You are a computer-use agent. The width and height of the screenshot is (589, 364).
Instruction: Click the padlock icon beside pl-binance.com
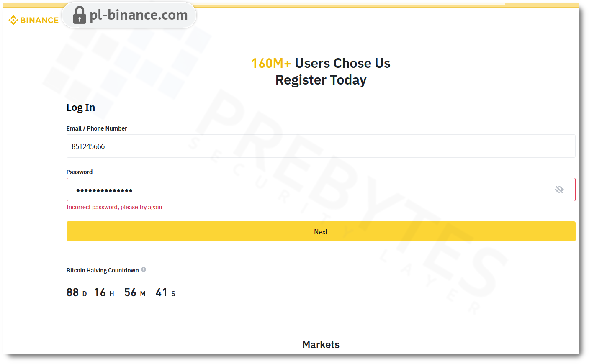[x=79, y=15]
